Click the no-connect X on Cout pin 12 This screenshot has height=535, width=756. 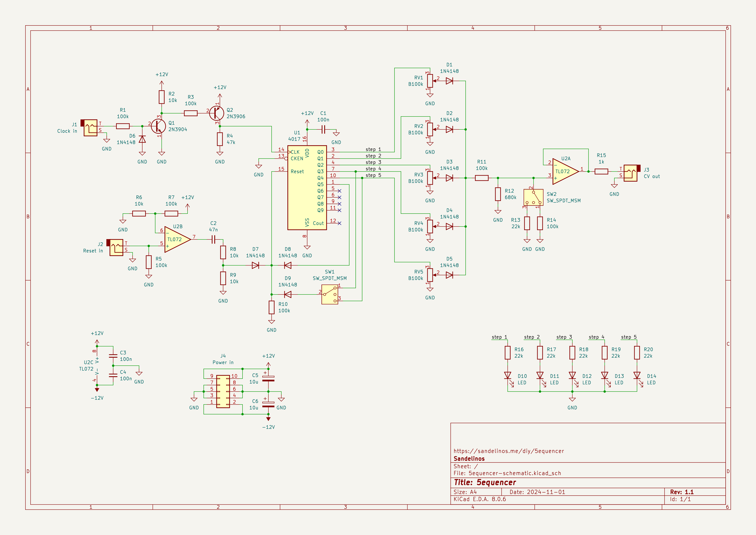click(340, 223)
